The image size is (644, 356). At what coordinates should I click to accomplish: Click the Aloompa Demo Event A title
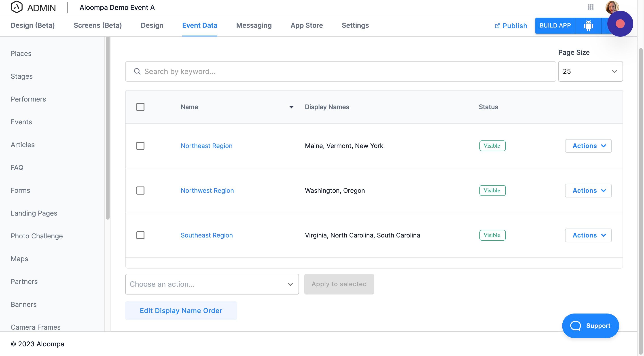tap(117, 8)
